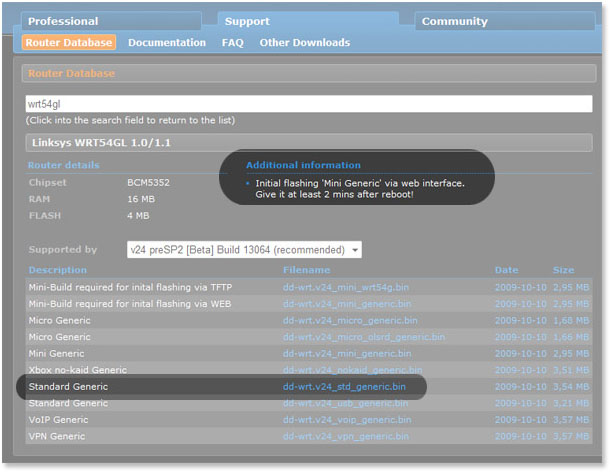Image resolution: width=610 pixels, height=472 pixels.
Task: Open the Support tab
Action: click(x=308, y=21)
